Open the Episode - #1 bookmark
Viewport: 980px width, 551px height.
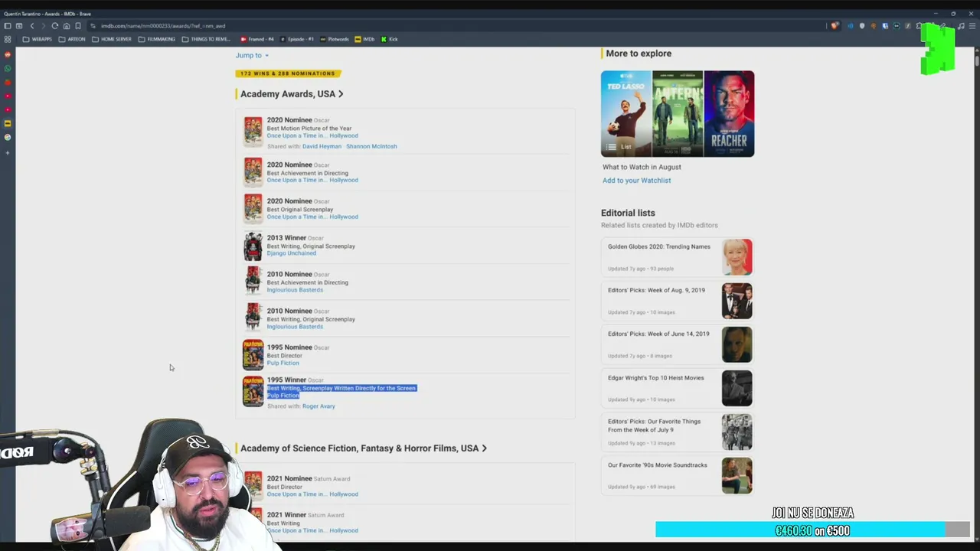pyautogui.click(x=297, y=39)
